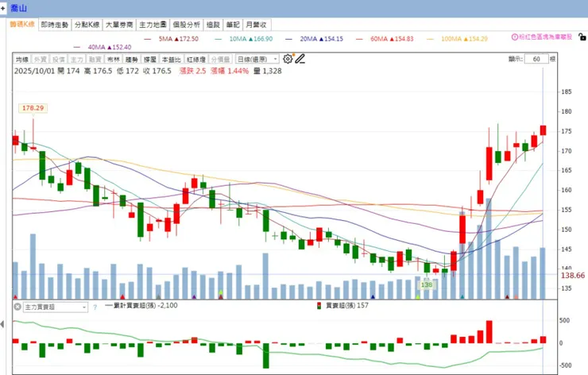
Task: Open help question mark for 主力買賣超
Action: (x=95, y=307)
